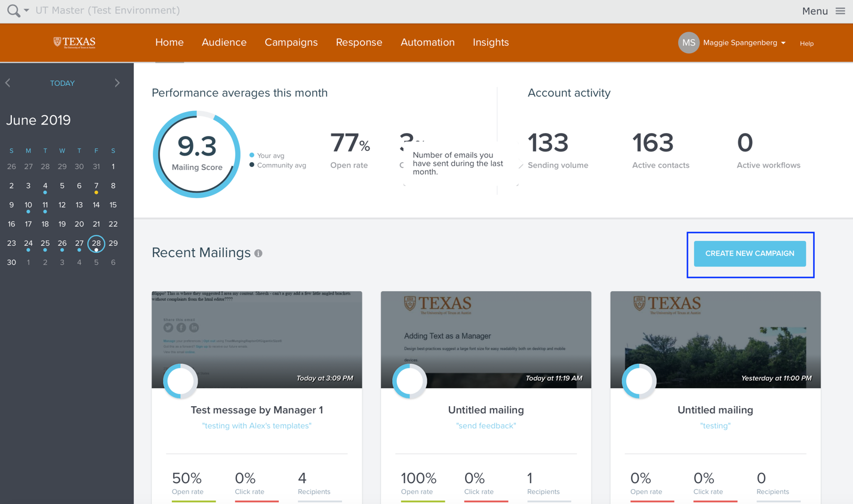Open the hamburger Menu icon
The width and height of the screenshot is (853, 504).
(840, 11)
